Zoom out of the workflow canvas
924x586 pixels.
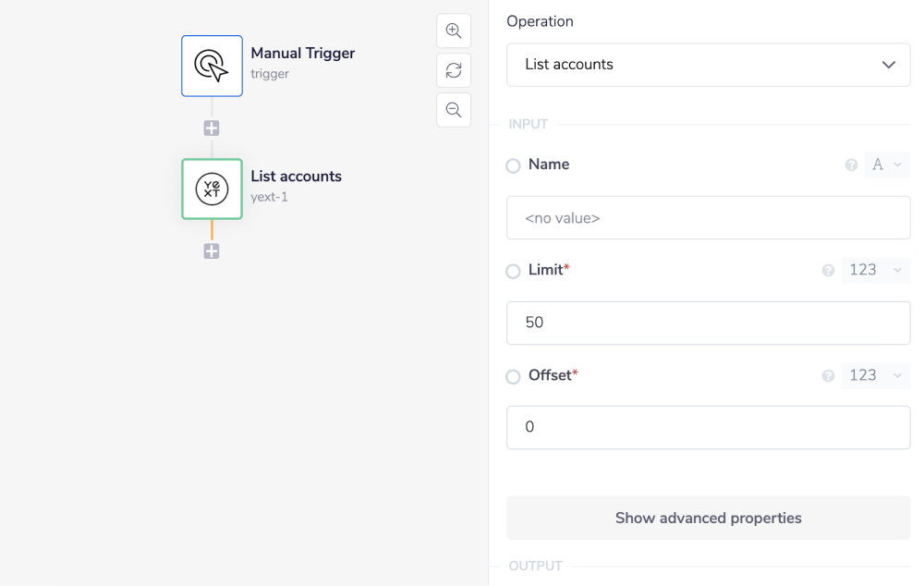coord(453,110)
